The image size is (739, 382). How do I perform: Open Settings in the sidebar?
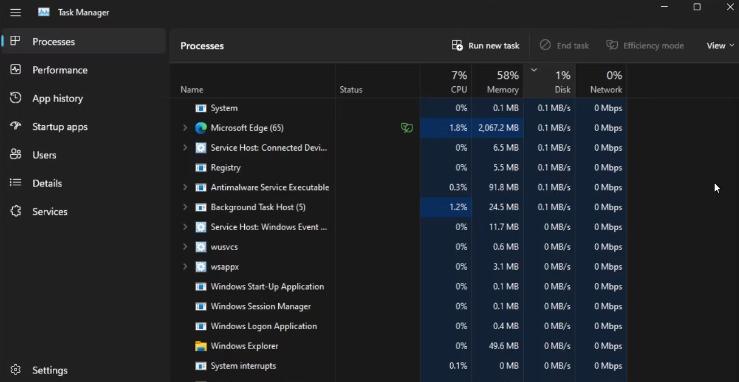pos(83,370)
